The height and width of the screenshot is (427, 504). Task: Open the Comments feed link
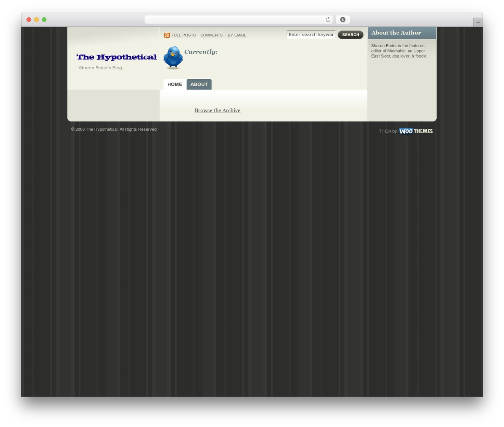(211, 35)
